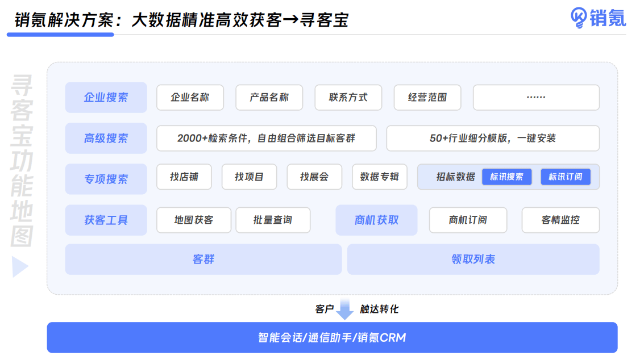This screenshot has height=364, width=644.
Task: Click the 产品名称 search option
Action: point(269,97)
